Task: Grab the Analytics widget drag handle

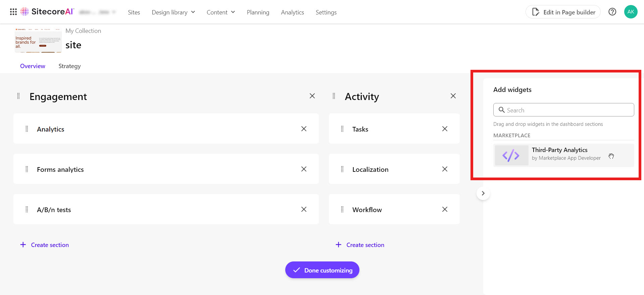Action: coord(27,129)
